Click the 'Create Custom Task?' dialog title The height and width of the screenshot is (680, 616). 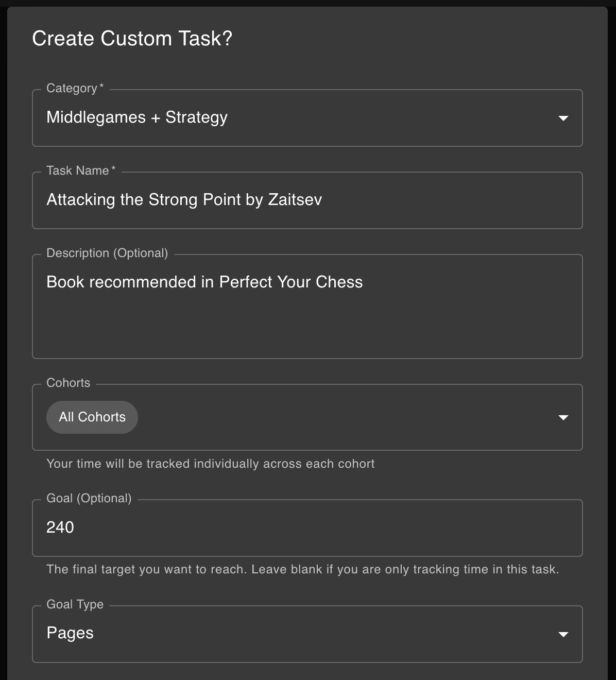pyautogui.click(x=132, y=39)
